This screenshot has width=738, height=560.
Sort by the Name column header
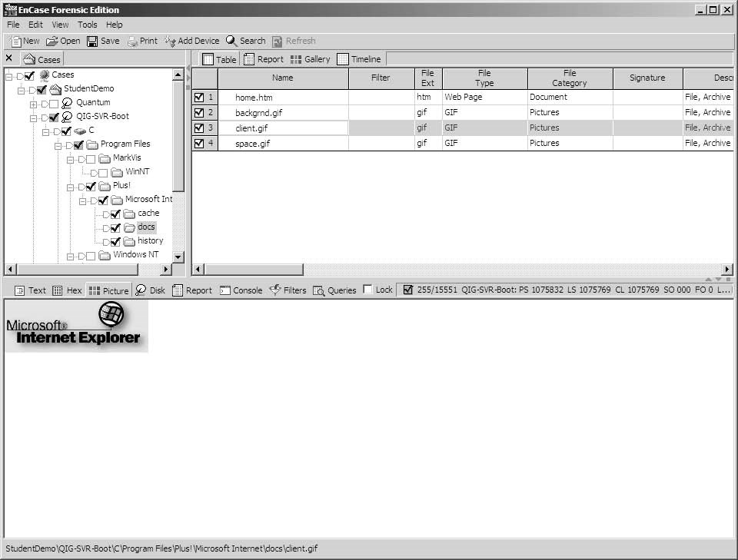click(x=282, y=78)
